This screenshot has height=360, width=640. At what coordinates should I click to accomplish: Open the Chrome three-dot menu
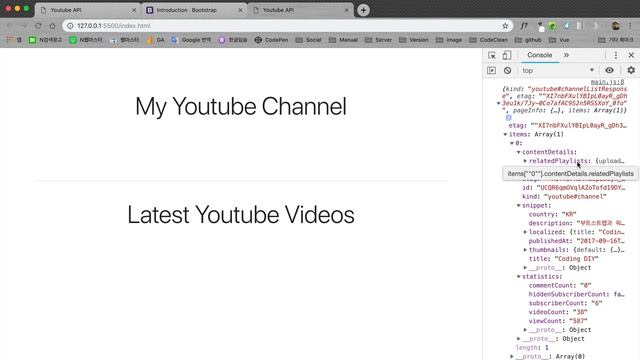coord(630,26)
